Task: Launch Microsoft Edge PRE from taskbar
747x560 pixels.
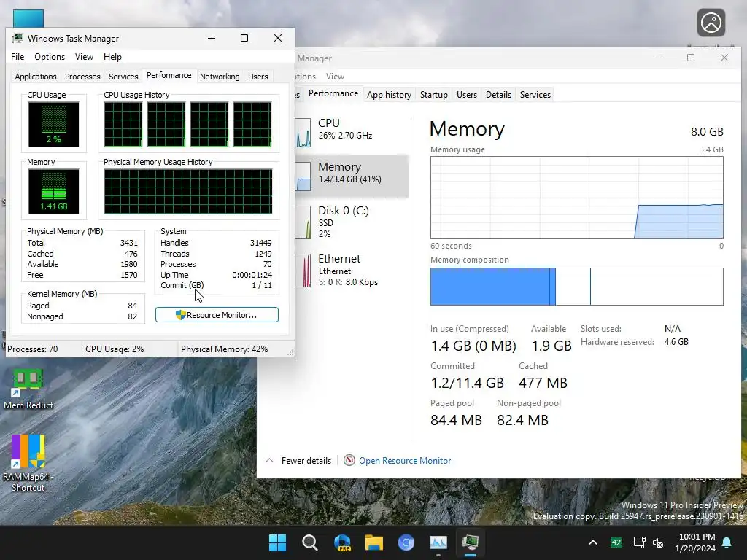Action: [x=342, y=542]
